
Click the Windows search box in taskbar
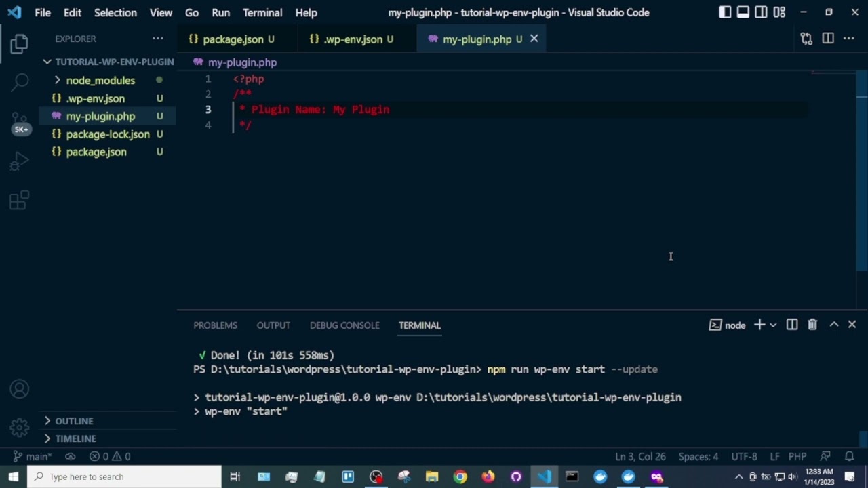(124, 476)
